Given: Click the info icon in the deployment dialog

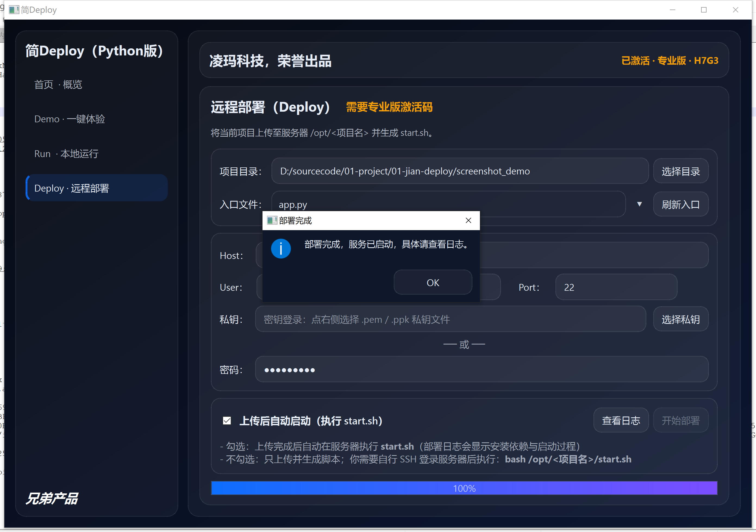Looking at the screenshot, I should point(281,248).
